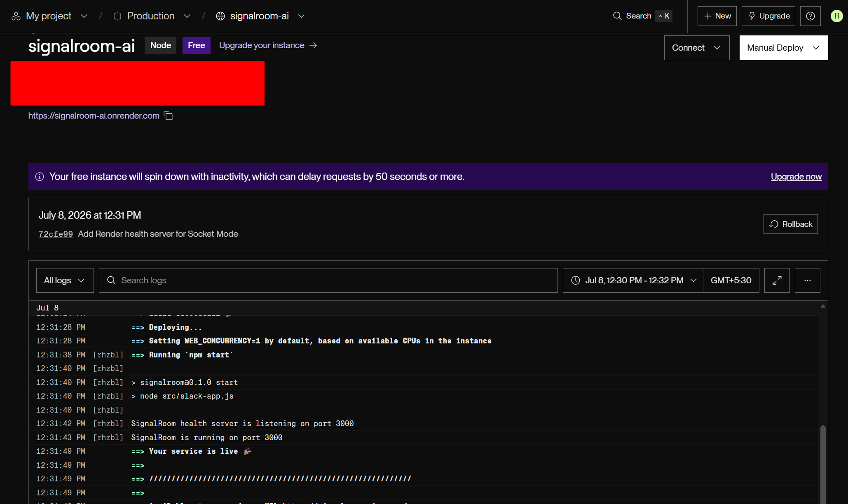This screenshot has height=504, width=848.
Task: Click the 'Add Render health server' commit message
Action: (x=158, y=234)
